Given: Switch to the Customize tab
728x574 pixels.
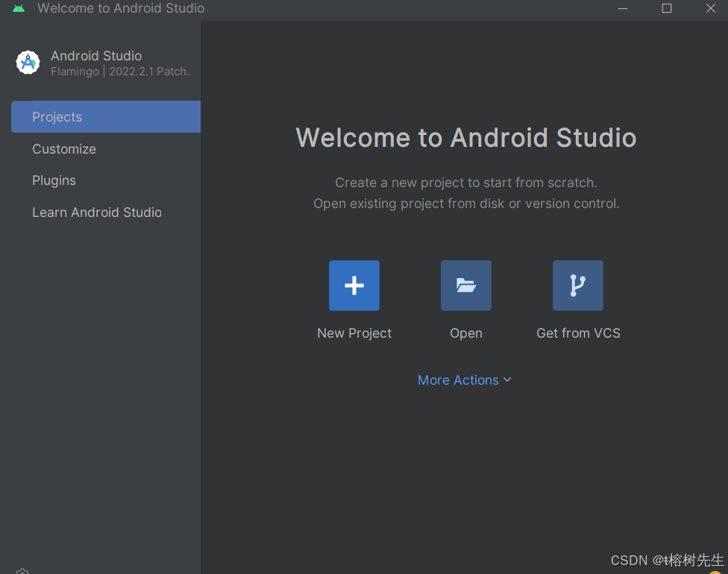Looking at the screenshot, I should click(x=64, y=149).
